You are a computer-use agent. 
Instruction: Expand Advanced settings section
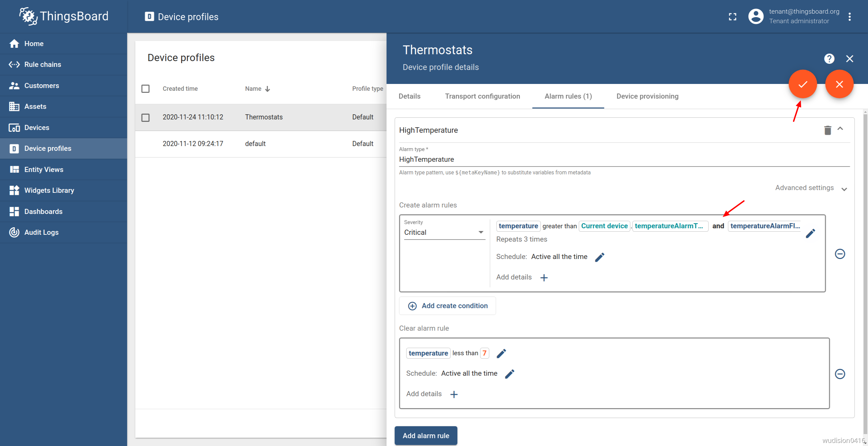(x=811, y=188)
